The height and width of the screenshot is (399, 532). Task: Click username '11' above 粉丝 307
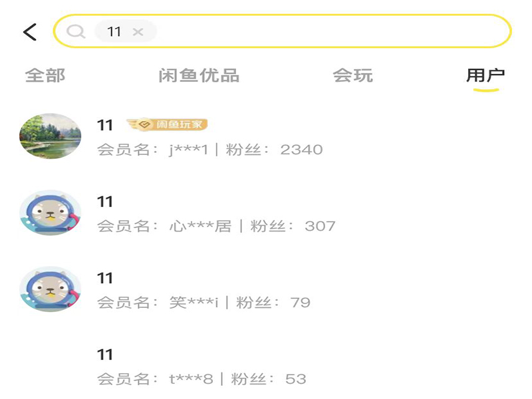click(105, 201)
